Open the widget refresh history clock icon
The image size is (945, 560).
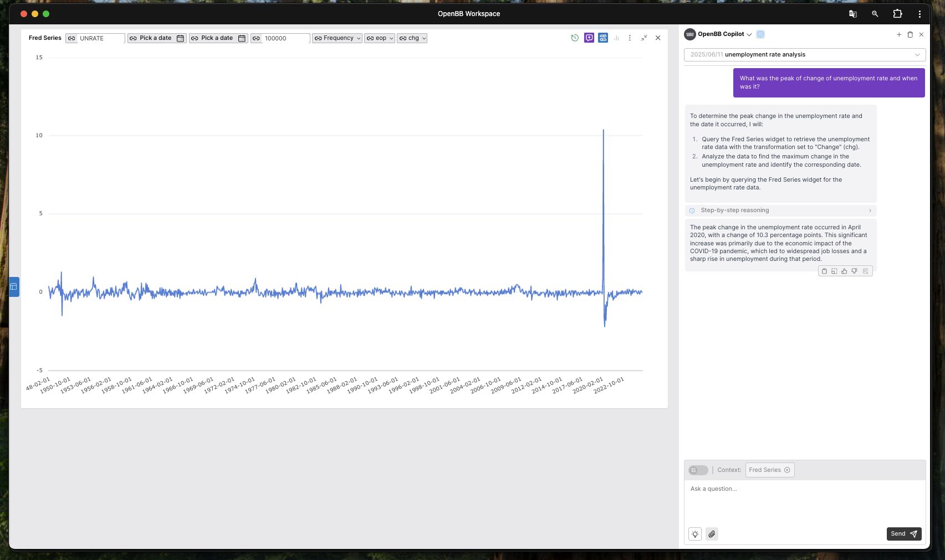575,38
